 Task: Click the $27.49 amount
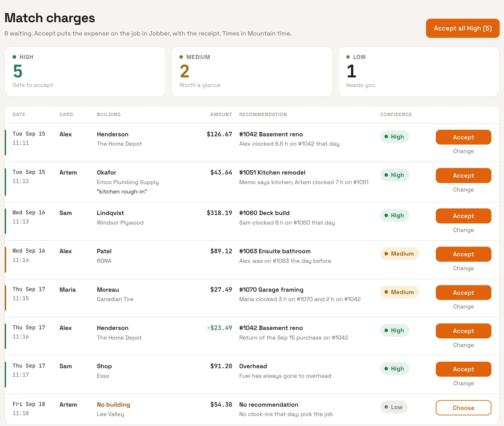click(221, 290)
